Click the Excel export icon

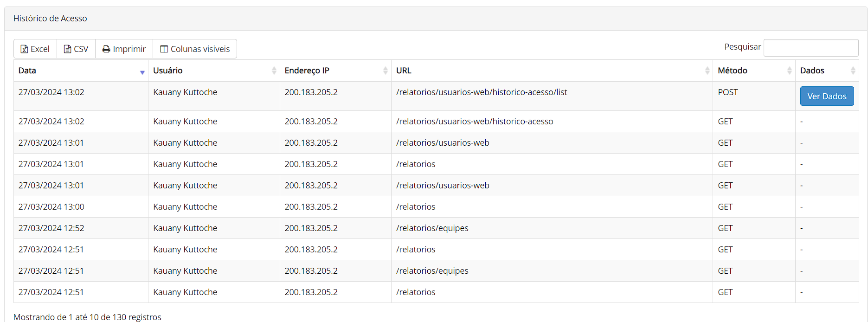[24, 49]
